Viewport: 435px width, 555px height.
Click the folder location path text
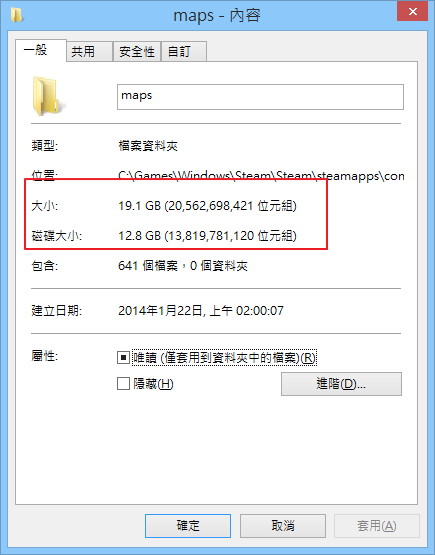(x=261, y=176)
